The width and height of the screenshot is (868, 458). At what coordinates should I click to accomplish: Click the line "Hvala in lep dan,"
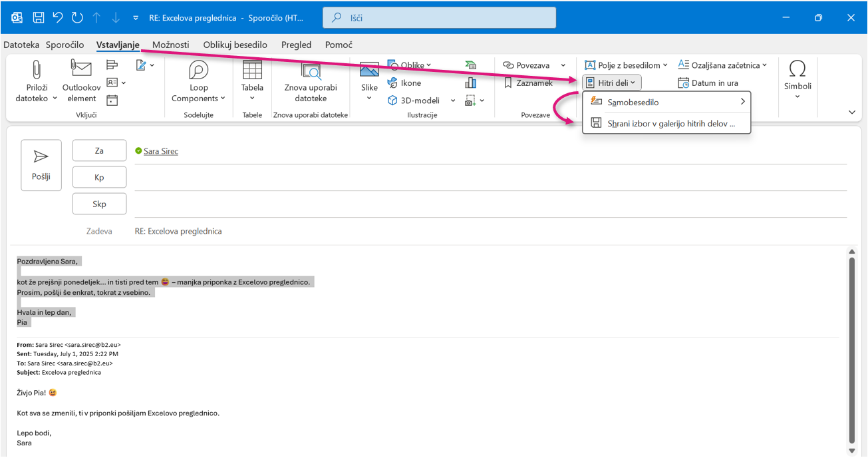click(44, 312)
